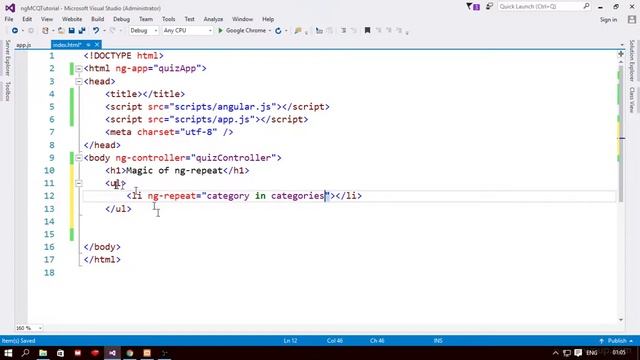640x360 pixels.
Task: Open Google Chrome from the taskbar
Action: 130,353
